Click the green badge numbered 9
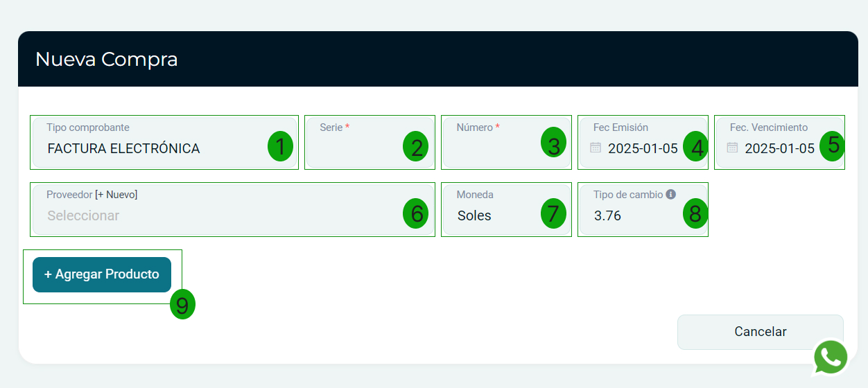Image resolution: width=868 pixels, height=388 pixels. pos(182,304)
